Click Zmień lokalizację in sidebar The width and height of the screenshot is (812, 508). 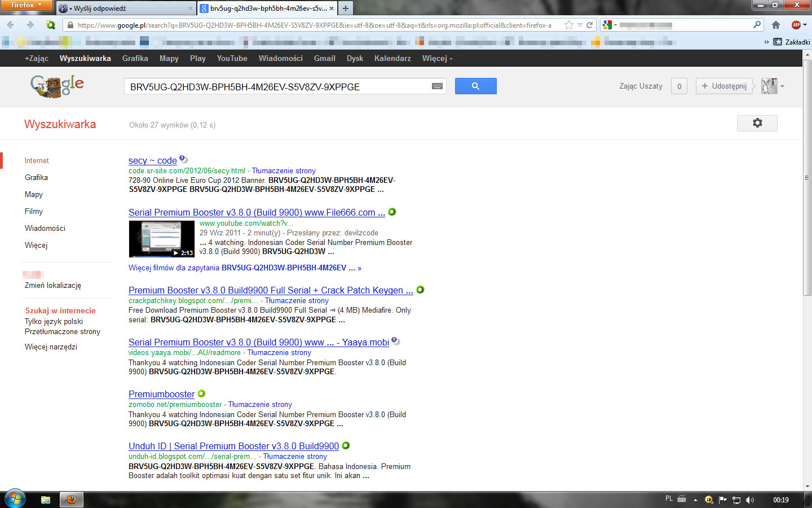click(53, 285)
